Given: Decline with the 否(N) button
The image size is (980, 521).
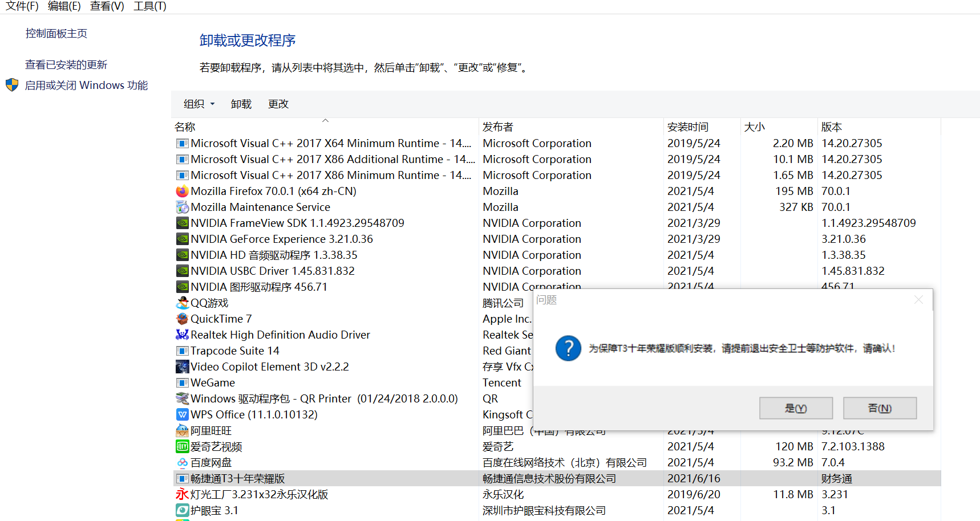Looking at the screenshot, I should click(x=880, y=408).
